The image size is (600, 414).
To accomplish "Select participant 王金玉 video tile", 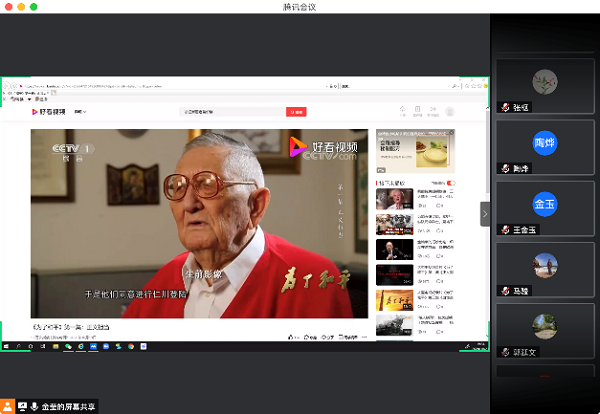I will (x=544, y=209).
